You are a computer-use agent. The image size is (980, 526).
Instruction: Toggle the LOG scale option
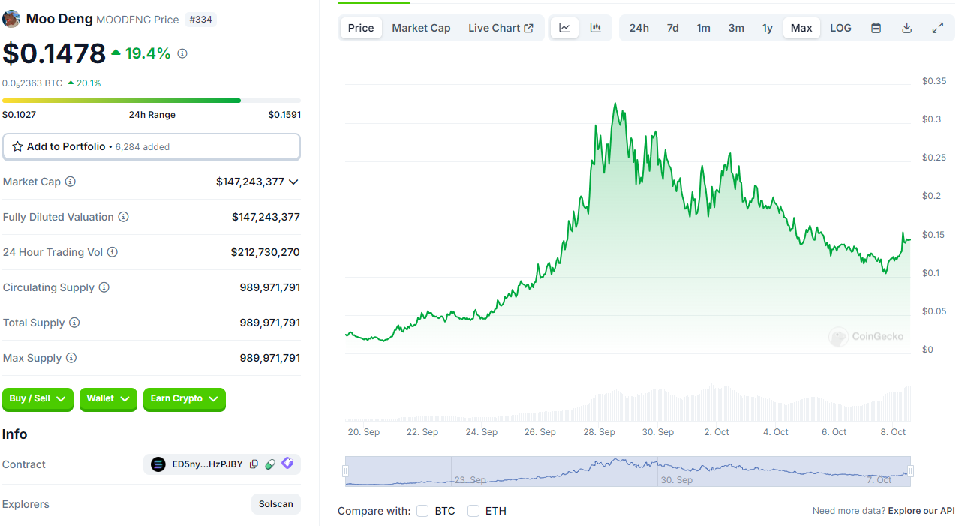841,28
